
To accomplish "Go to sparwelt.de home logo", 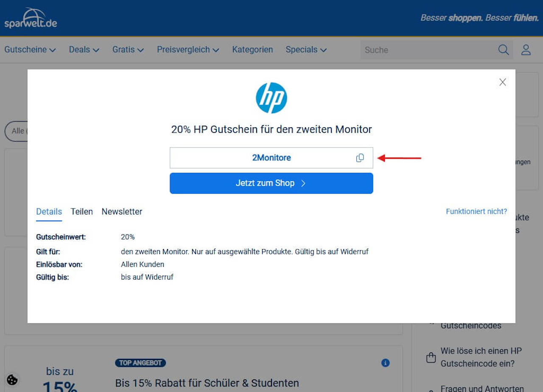I will [x=31, y=18].
